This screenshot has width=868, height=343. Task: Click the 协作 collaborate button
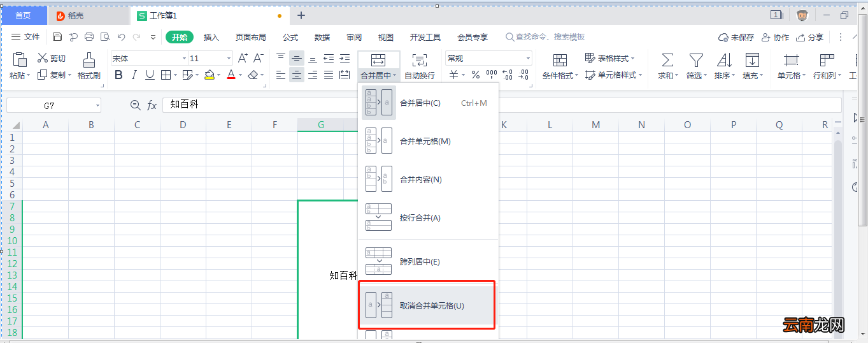[775, 37]
